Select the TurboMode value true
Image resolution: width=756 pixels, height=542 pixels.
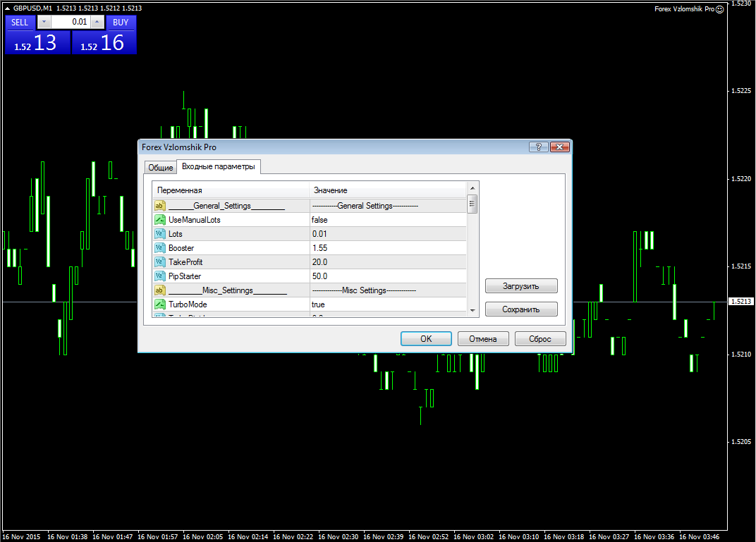click(x=388, y=304)
